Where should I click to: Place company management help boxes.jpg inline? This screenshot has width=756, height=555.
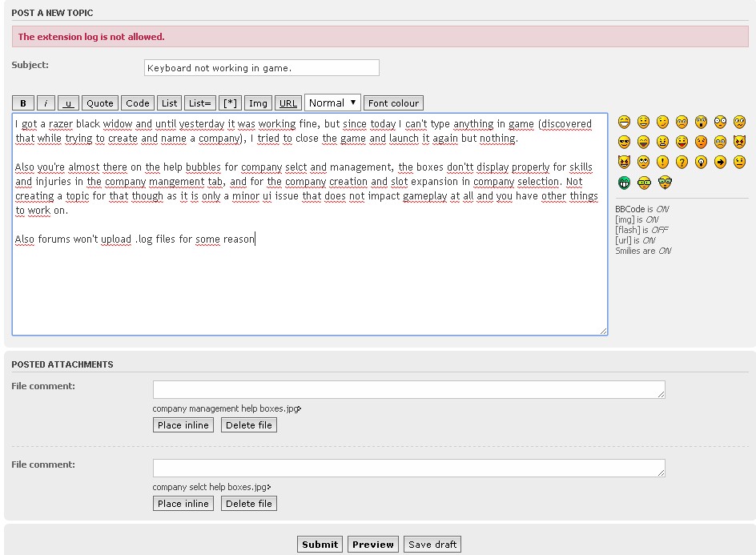pyautogui.click(x=183, y=425)
